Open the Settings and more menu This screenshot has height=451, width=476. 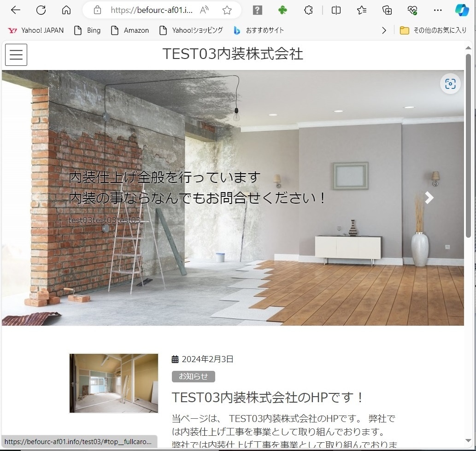[438, 10]
